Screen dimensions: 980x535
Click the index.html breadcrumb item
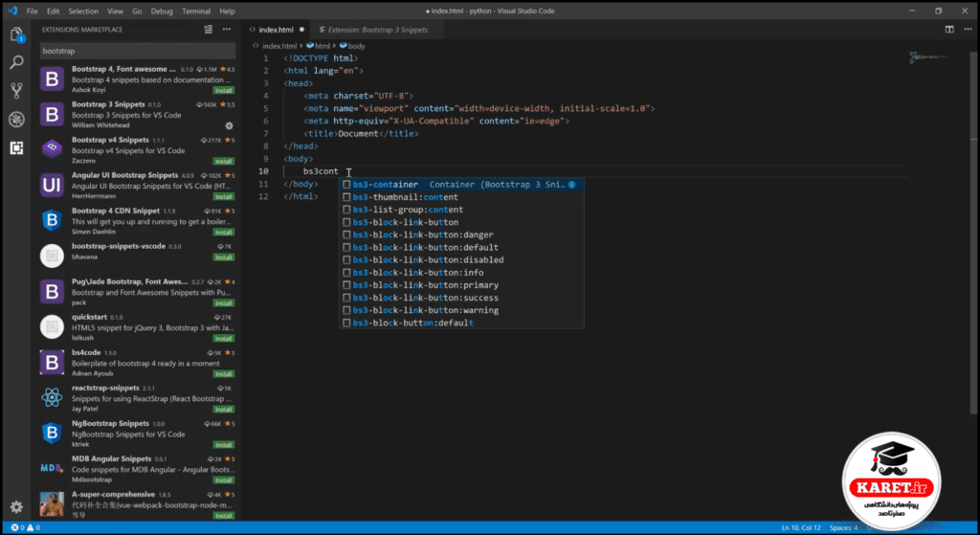[275, 46]
